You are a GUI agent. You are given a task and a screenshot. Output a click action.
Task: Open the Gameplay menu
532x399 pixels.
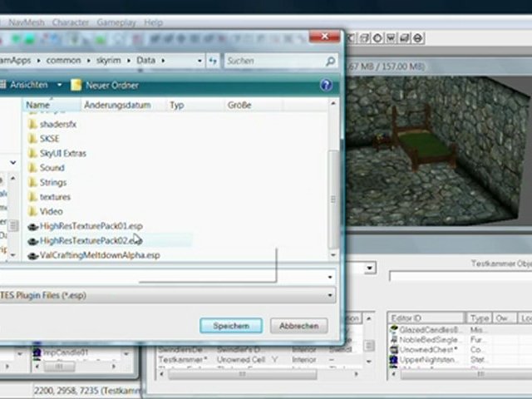[116, 22]
